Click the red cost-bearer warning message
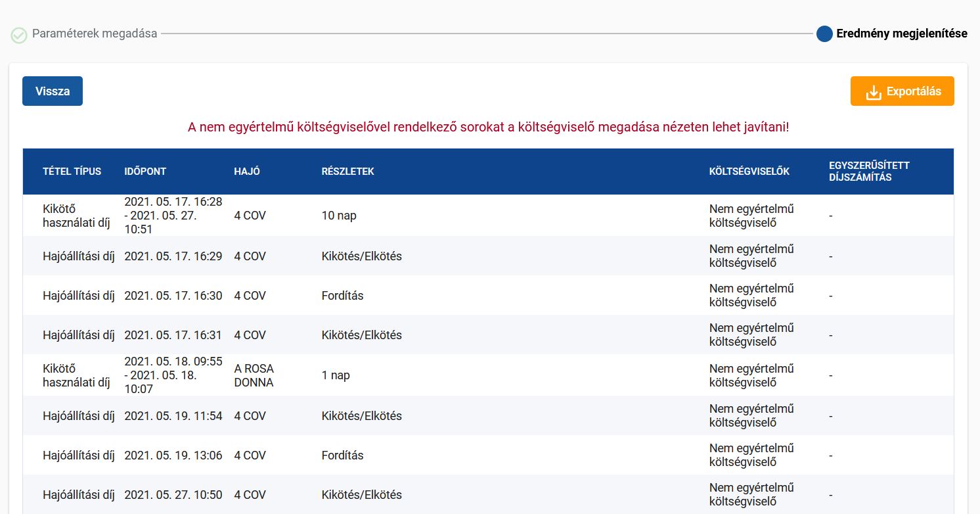The height and width of the screenshot is (514, 980). (x=488, y=127)
